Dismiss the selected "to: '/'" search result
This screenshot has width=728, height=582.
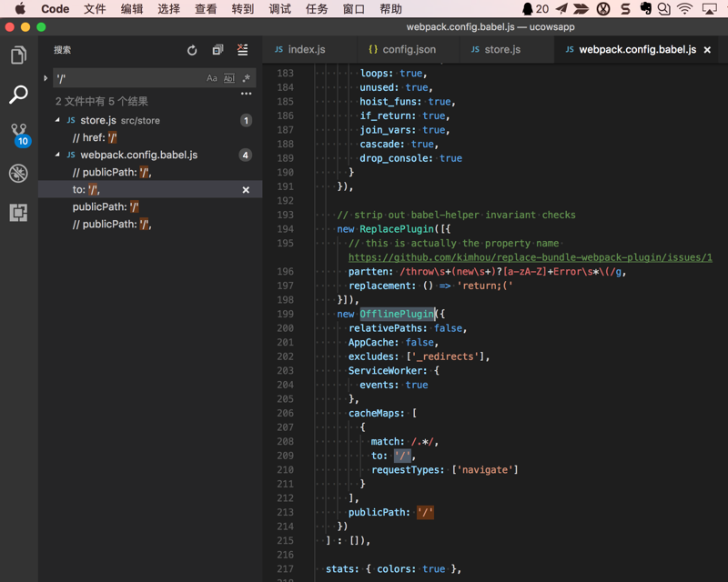tap(246, 190)
